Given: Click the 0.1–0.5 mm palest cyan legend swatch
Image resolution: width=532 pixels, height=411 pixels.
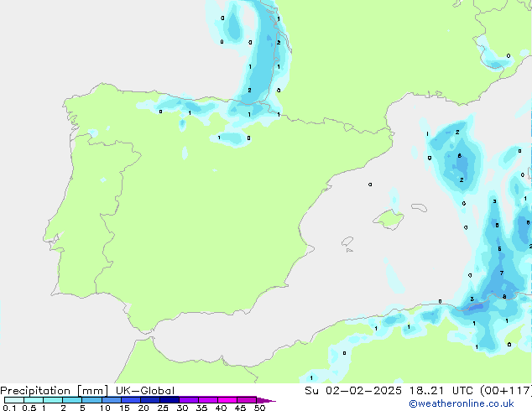Looking at the screenshot, I should pyautogui.click(x=14, y=400).
